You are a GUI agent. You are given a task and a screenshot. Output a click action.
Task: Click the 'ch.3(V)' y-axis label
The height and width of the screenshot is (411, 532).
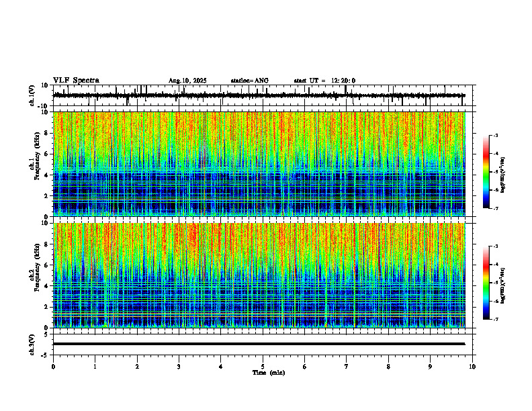tap(32, 345)
